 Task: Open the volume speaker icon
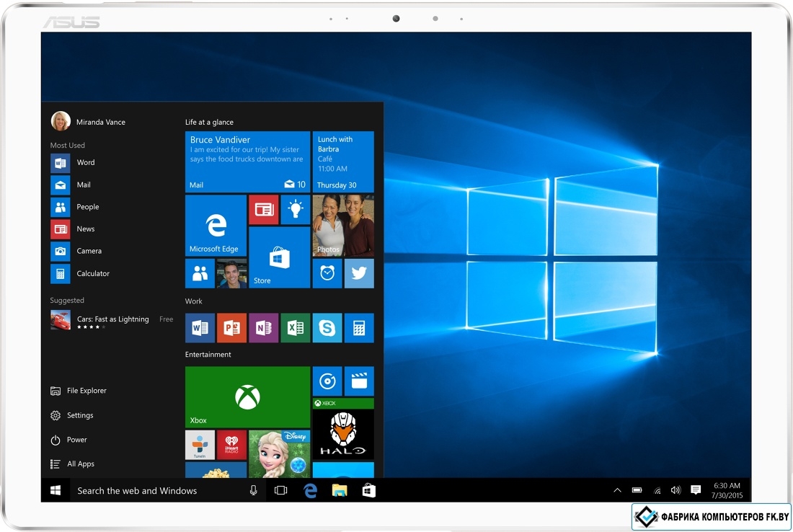[675, 490]
